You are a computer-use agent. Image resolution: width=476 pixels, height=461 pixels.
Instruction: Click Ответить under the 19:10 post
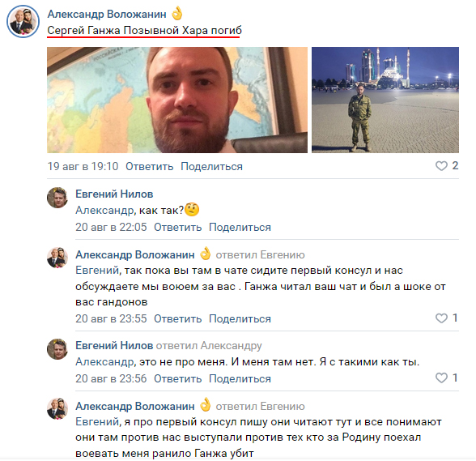click(149, 167)
